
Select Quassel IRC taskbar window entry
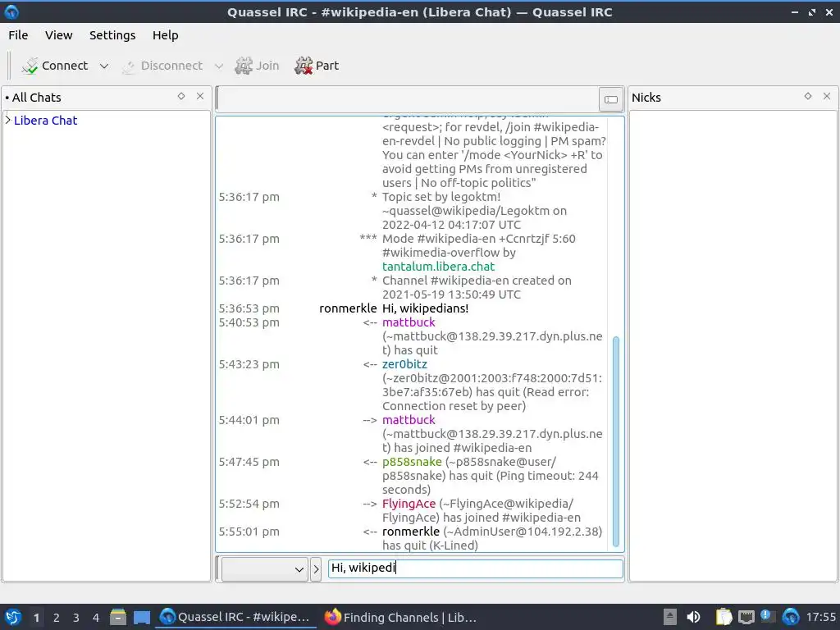[x=235, y=617]
